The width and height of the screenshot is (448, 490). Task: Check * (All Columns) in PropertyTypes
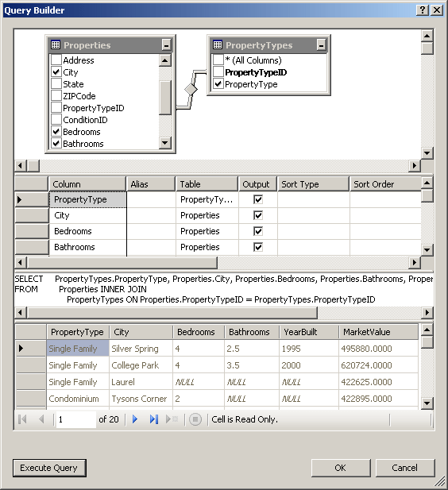(x=218, y=60)
